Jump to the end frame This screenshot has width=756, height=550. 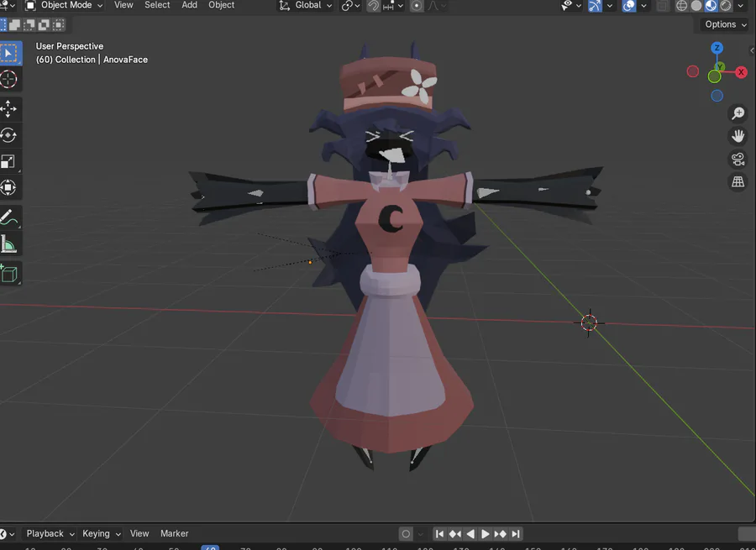pos(516,533)
